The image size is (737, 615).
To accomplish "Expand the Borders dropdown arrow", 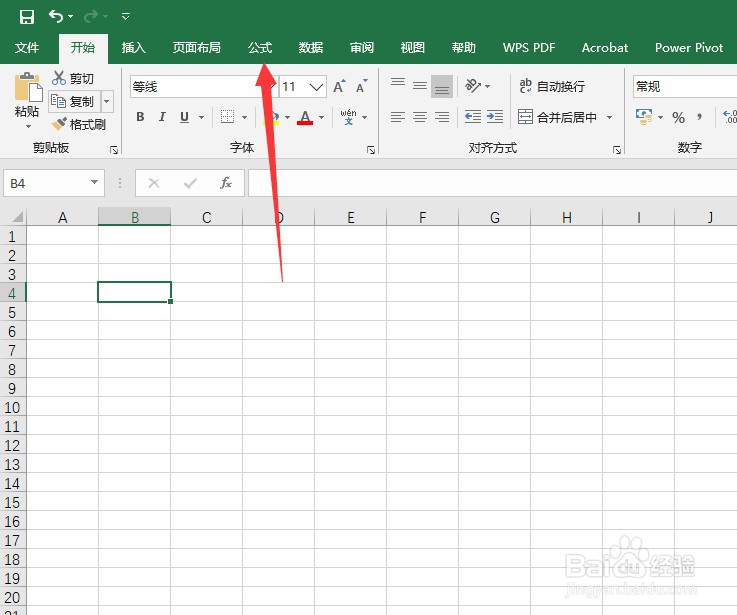I will click(x=244, y=117).
